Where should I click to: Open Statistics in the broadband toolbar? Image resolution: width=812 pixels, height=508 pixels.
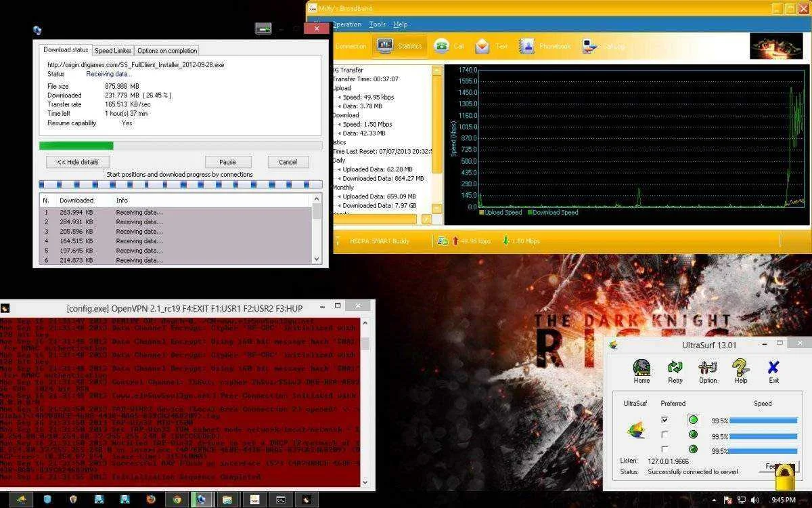pos(399,46)
